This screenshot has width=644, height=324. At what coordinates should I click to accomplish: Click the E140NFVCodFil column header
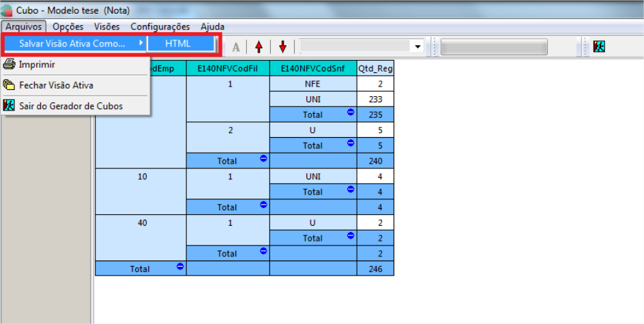pos(228,68)
